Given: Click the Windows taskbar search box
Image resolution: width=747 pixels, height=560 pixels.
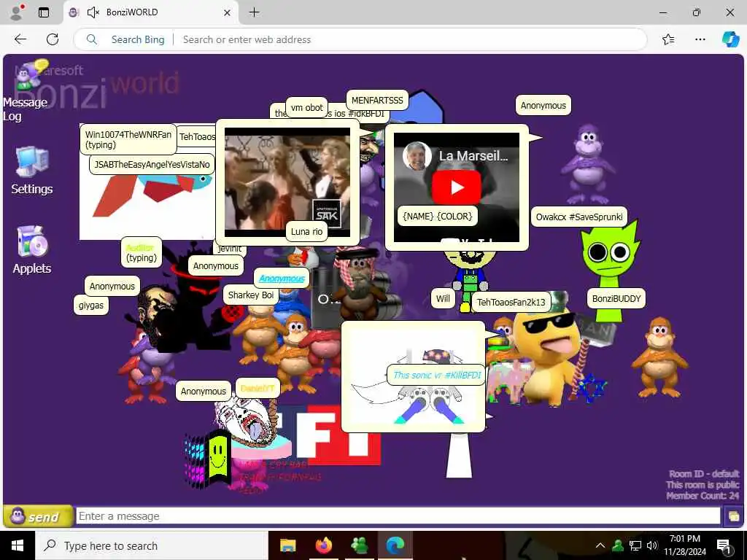Looking at the screenshot, I should [152, 545].
